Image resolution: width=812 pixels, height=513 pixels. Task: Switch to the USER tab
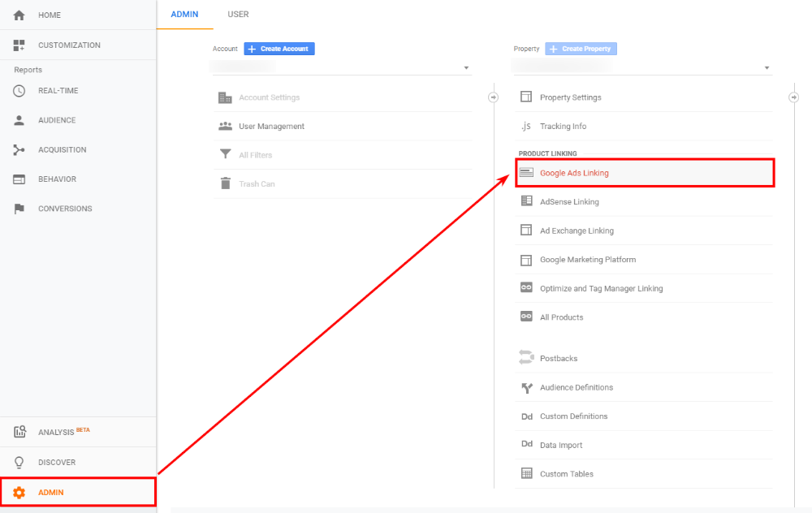[x=238, y=15]
